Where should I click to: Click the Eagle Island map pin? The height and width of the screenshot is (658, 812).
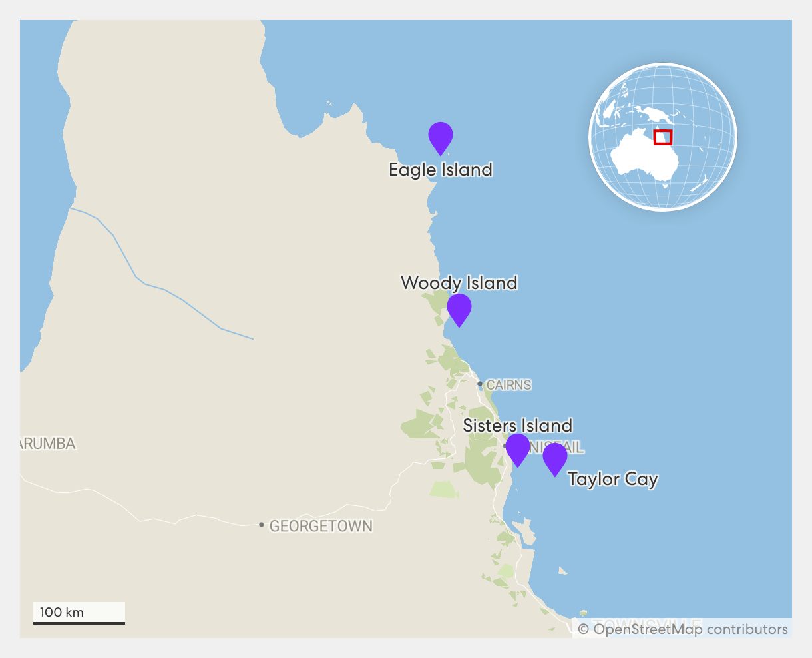(x=440, y=137)
